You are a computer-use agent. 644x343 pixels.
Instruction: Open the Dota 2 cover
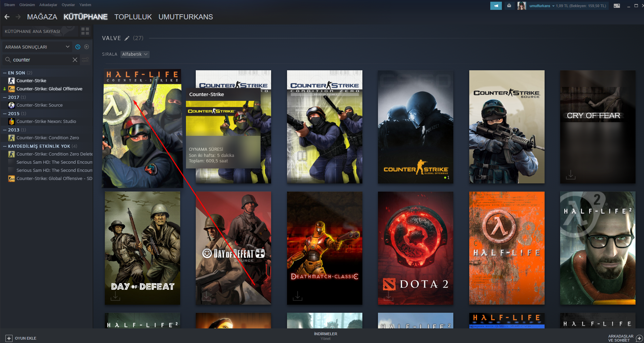click(416, 248)
